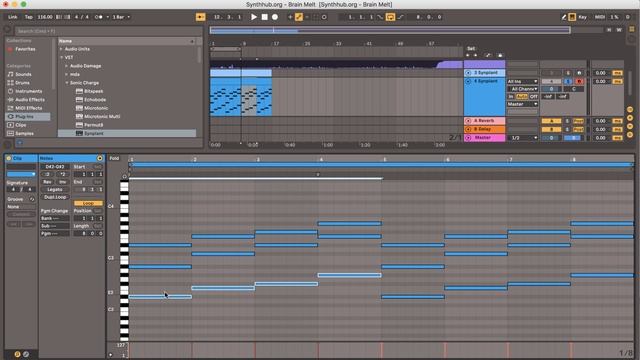Open the All Ins input dropdown
640x360 pixels.
click(x=522, y=81)
